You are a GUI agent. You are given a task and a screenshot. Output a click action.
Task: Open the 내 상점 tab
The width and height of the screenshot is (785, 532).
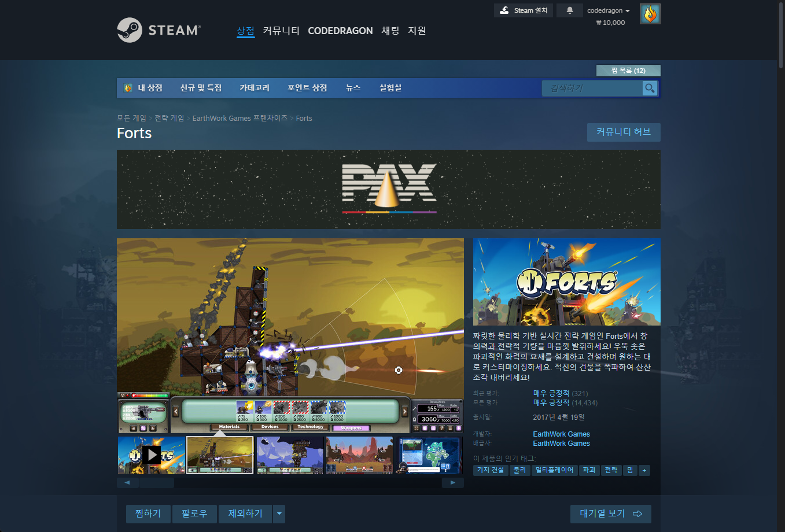click(143, 88)
